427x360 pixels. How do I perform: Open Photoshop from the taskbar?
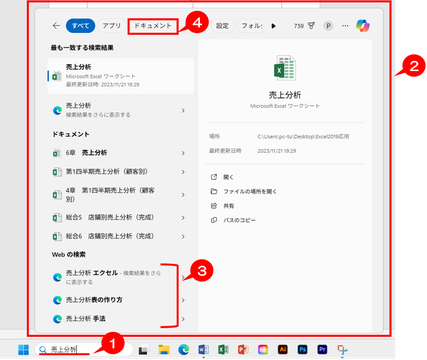point(302,349)
